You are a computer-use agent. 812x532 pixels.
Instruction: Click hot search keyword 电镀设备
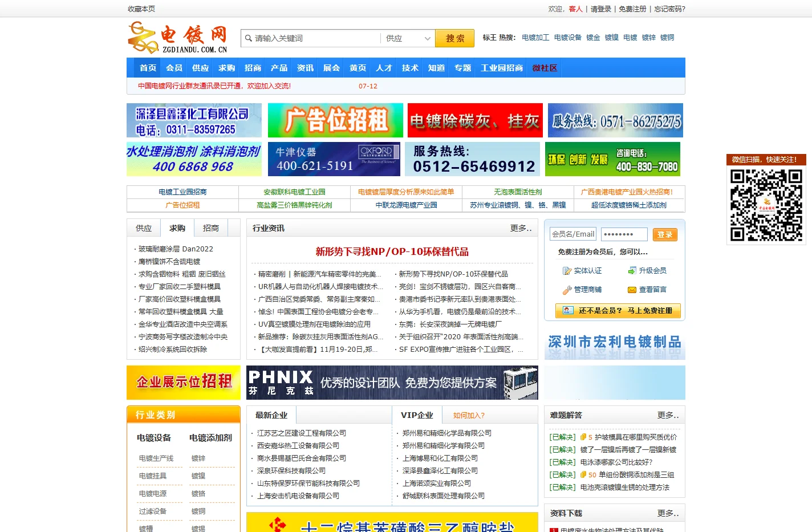pos(568,38)
